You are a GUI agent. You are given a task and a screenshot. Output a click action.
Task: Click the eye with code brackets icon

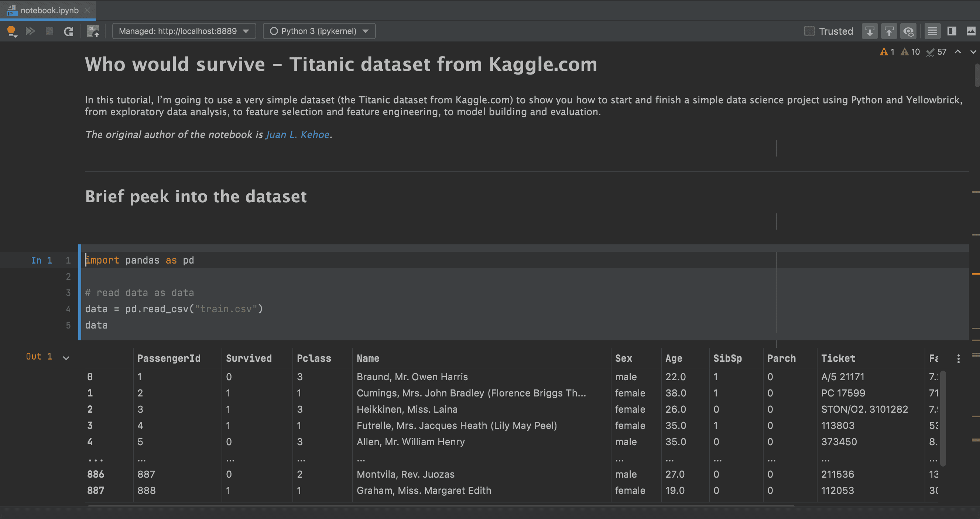point(908,31)
